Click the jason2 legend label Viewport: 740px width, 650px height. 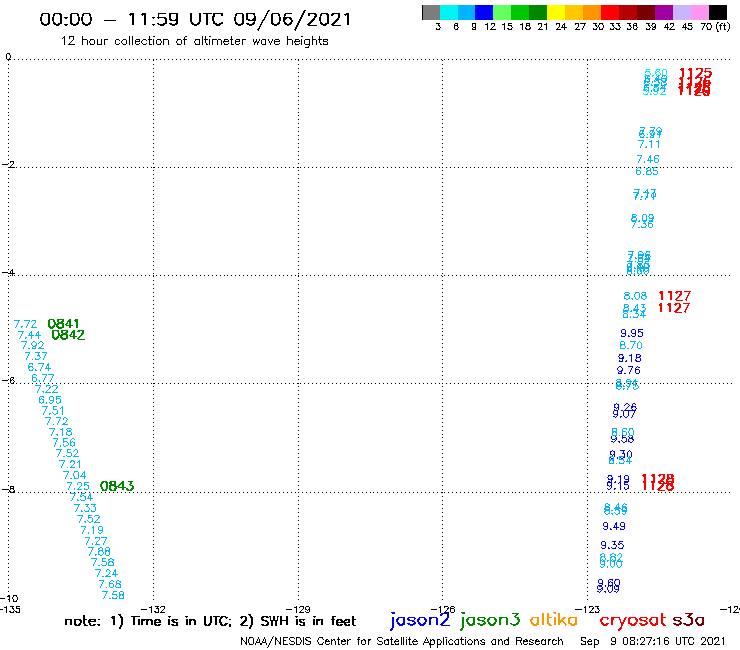coord(420,620)
